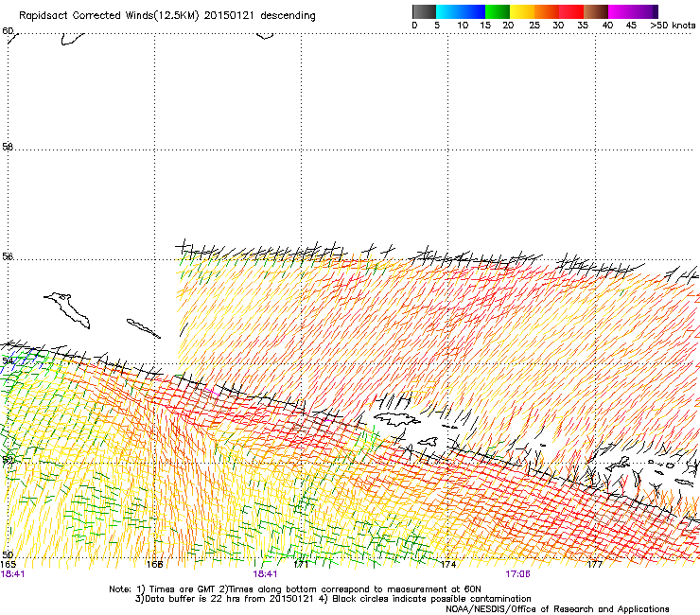This screenshot has height=615, width=700.
Task: Click the latitude label "50"
Action: point(8,554)
